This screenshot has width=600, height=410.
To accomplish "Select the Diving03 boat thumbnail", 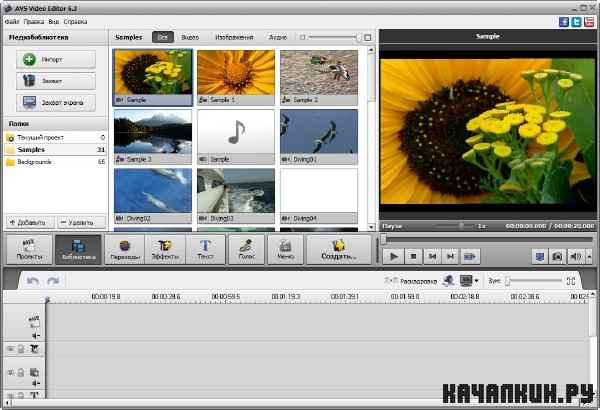I will pos(236,196).
